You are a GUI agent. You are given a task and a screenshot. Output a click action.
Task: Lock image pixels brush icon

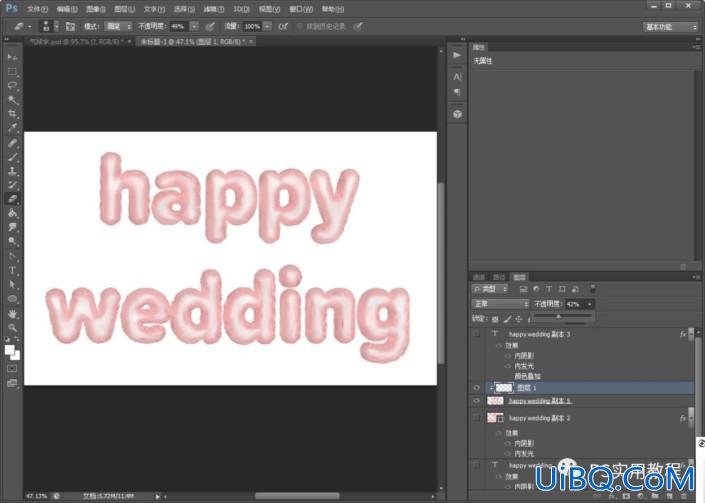[x=507, y=319]
